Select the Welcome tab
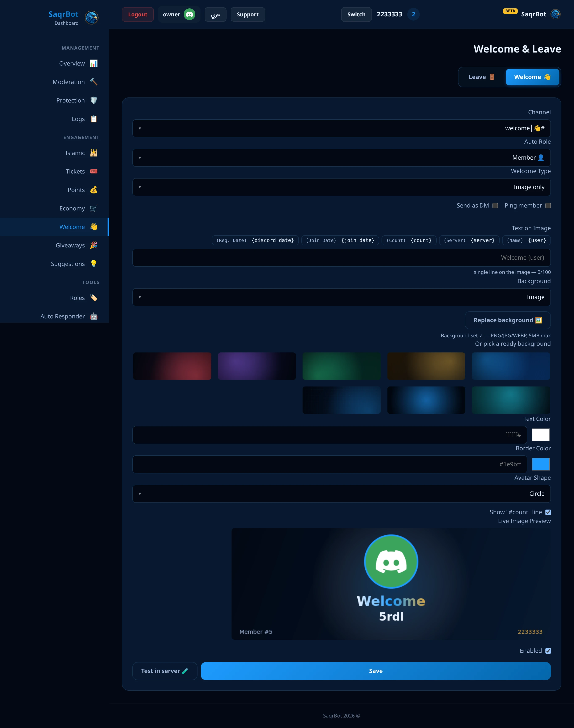 (x=532, y=77)
